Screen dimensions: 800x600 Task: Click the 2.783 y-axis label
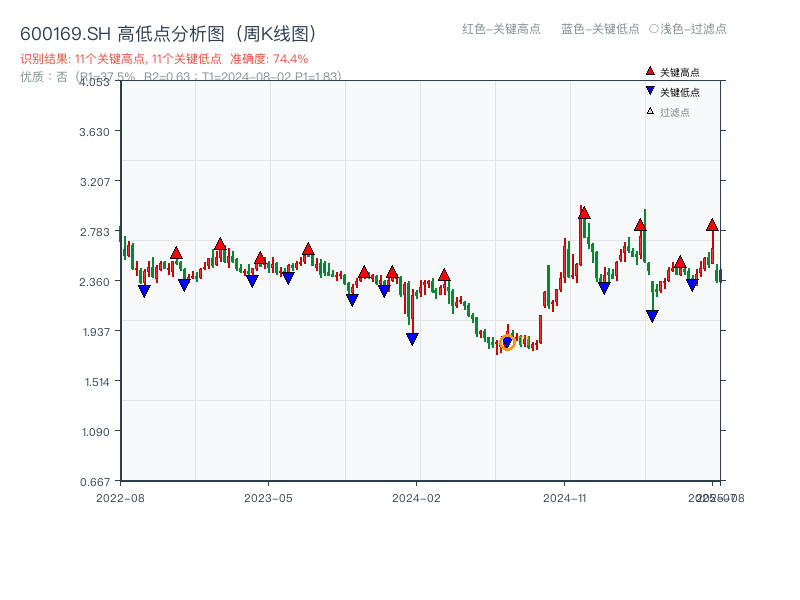click(94, 232)
